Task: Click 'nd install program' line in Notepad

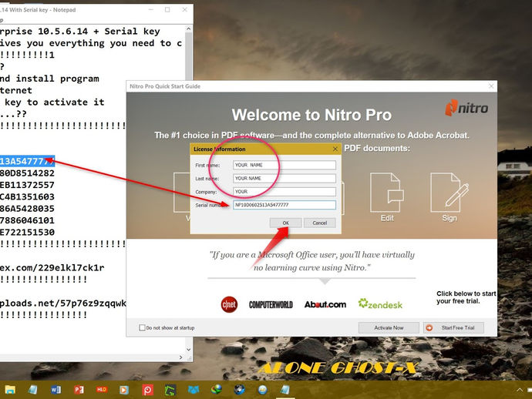Action: [x=49, y=79]
